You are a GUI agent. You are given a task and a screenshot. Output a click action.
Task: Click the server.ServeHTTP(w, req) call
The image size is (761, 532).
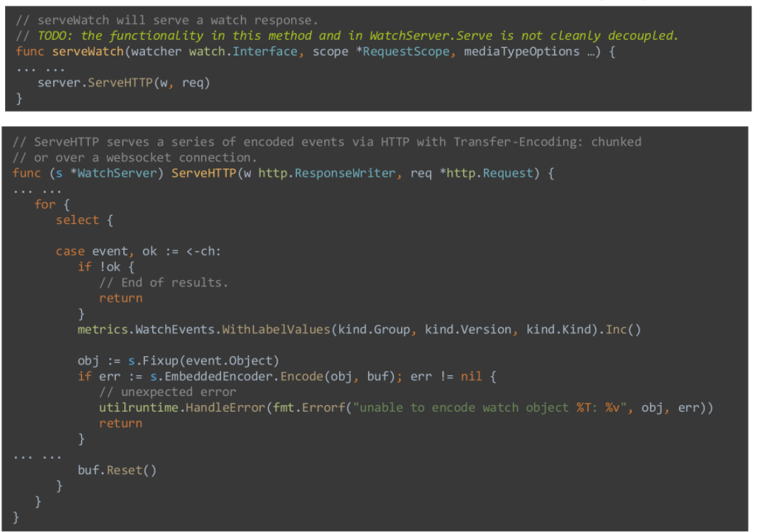click(124, 83)
